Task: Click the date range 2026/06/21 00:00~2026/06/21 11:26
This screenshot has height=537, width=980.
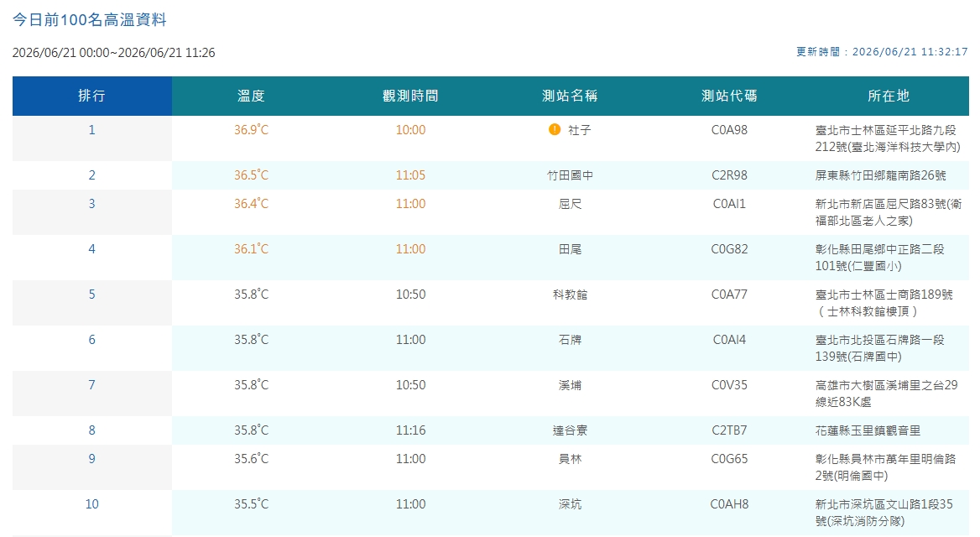Action: [x=114, y=53]
